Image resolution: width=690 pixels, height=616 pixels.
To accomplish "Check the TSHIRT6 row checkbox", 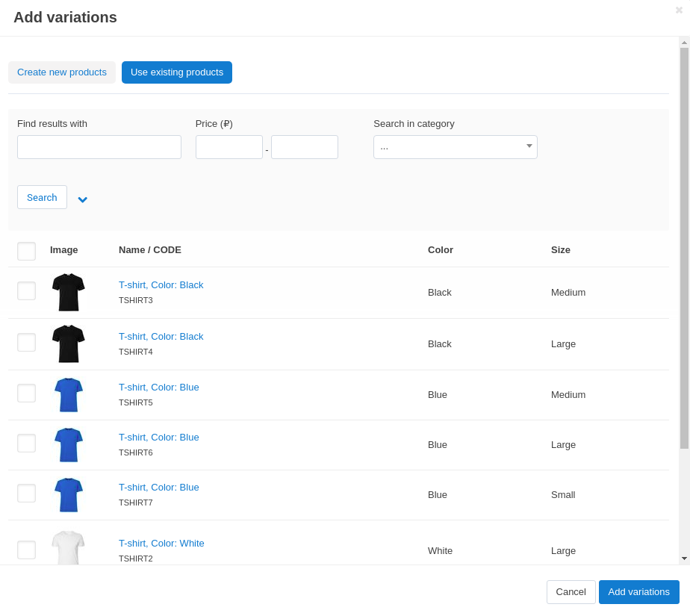I will tap(26, 443).
